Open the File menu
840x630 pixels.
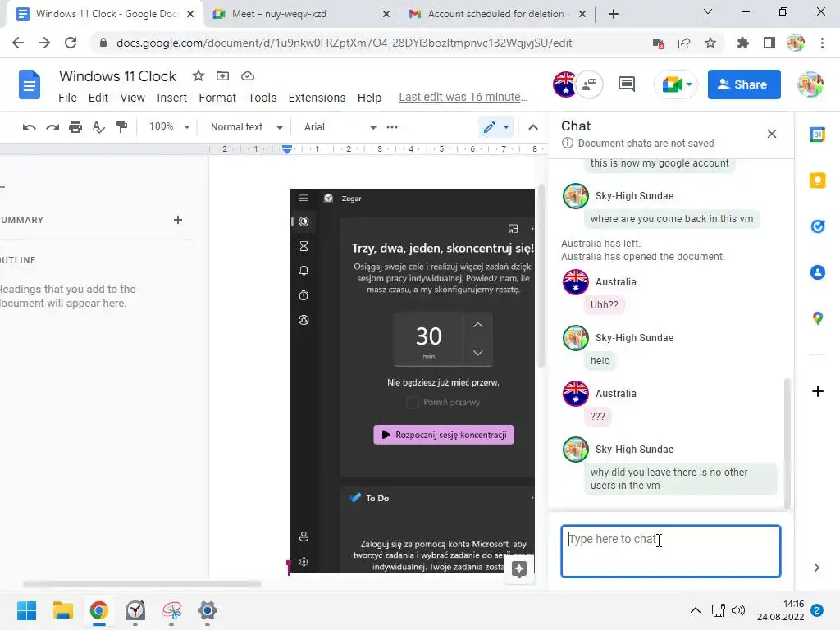67,98
